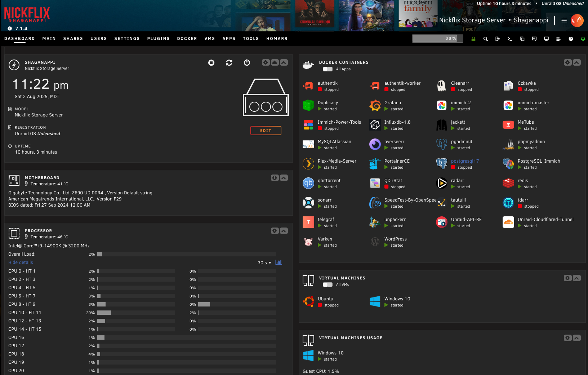Open the Tools tab

click(251, 39)
